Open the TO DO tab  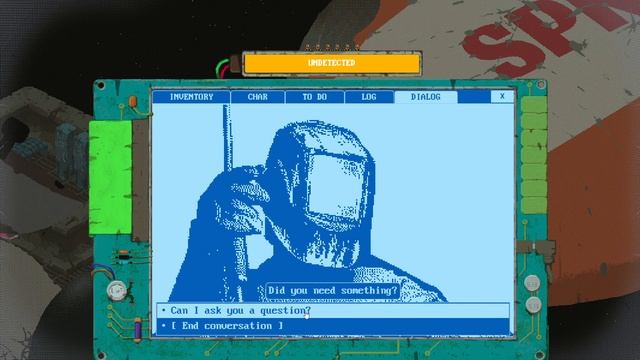click(314, 97)
